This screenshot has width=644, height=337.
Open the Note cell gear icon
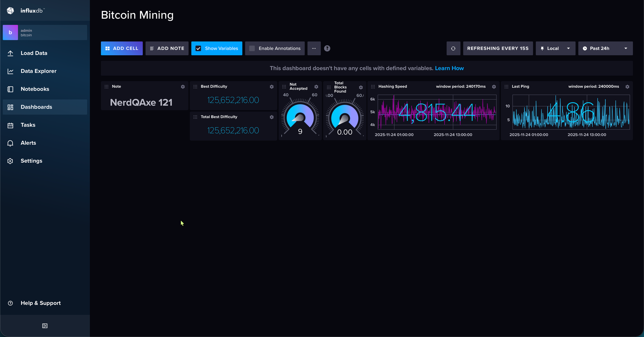(183, 87)
